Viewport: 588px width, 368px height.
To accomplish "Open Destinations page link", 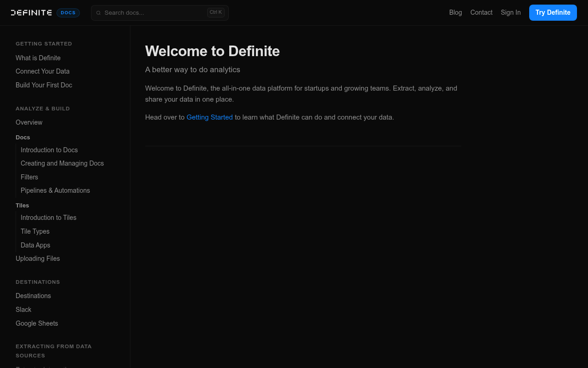I will [33, 296].
